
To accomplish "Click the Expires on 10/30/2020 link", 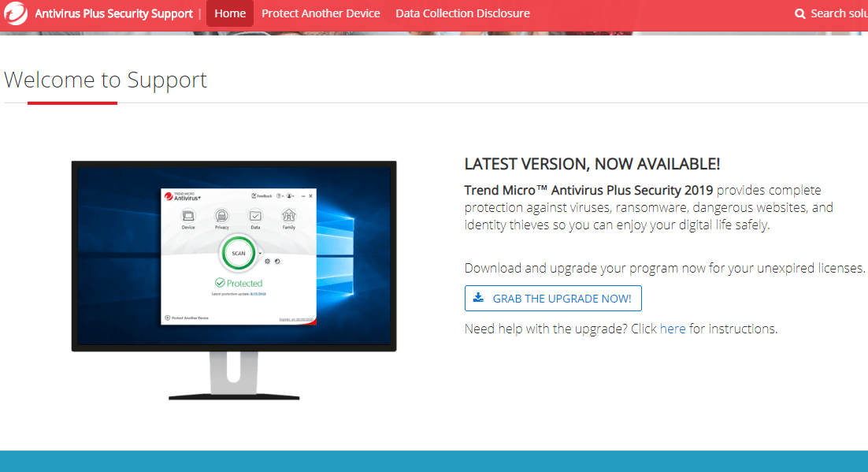I will [295, 318].
